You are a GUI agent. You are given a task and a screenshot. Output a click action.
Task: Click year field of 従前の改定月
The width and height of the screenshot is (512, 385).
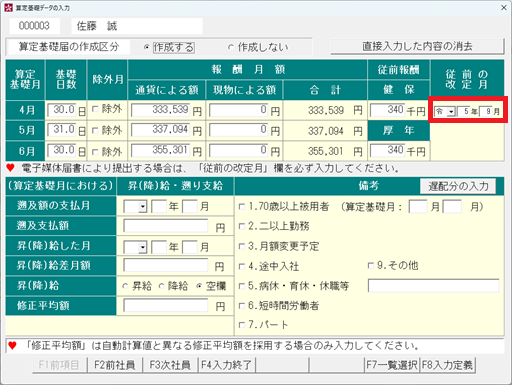[x=463, y=112]
